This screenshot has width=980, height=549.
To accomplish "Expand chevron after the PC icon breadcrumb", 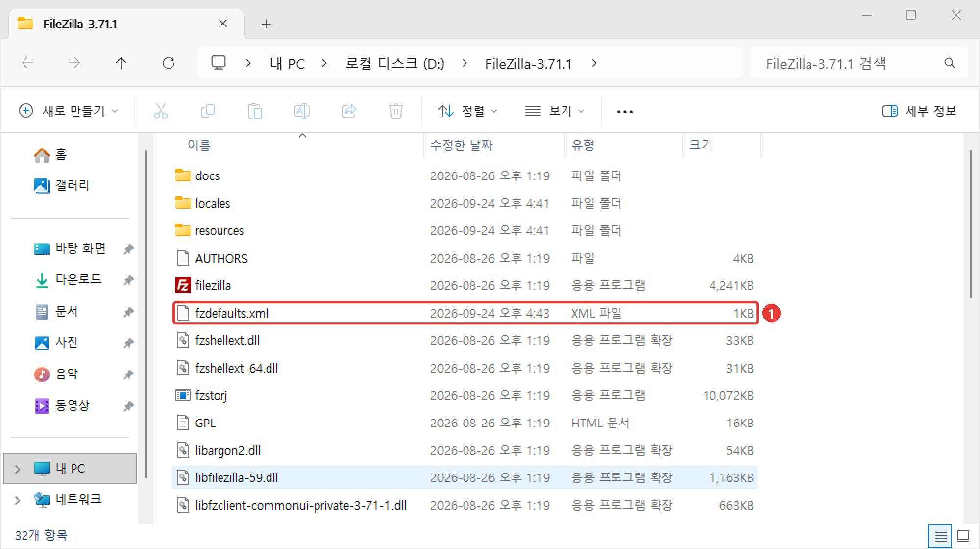I will (x=248, y=63).
